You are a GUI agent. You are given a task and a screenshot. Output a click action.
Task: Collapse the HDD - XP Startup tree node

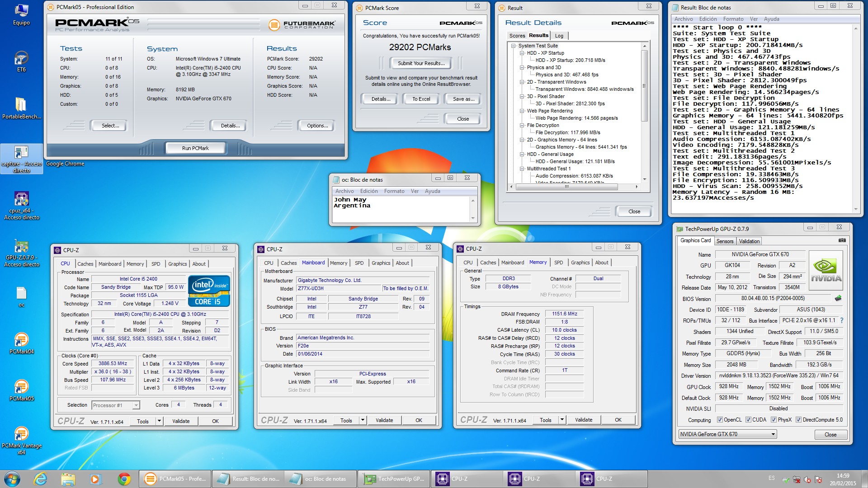coord(522,53)
